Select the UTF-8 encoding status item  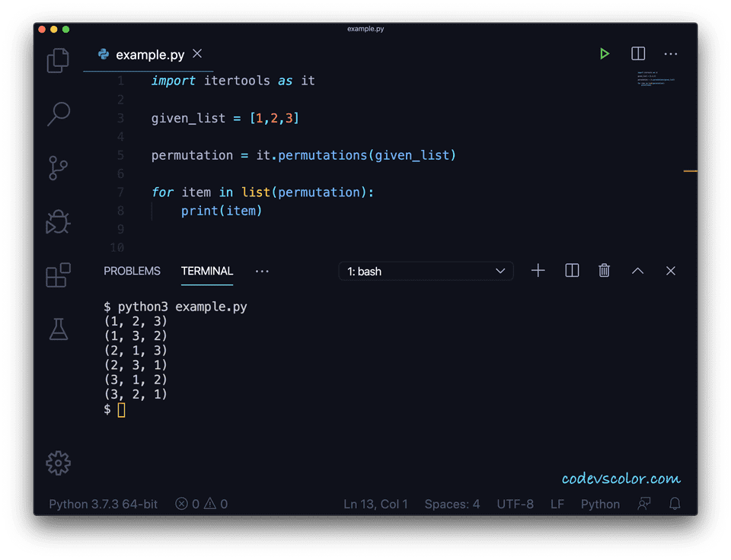[x=515, y=504]
